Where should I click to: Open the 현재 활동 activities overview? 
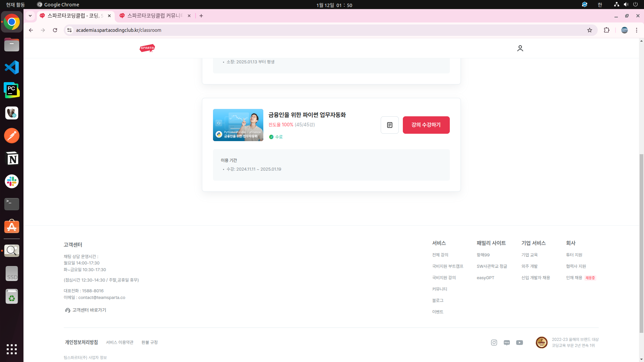[x=15, y=5]
